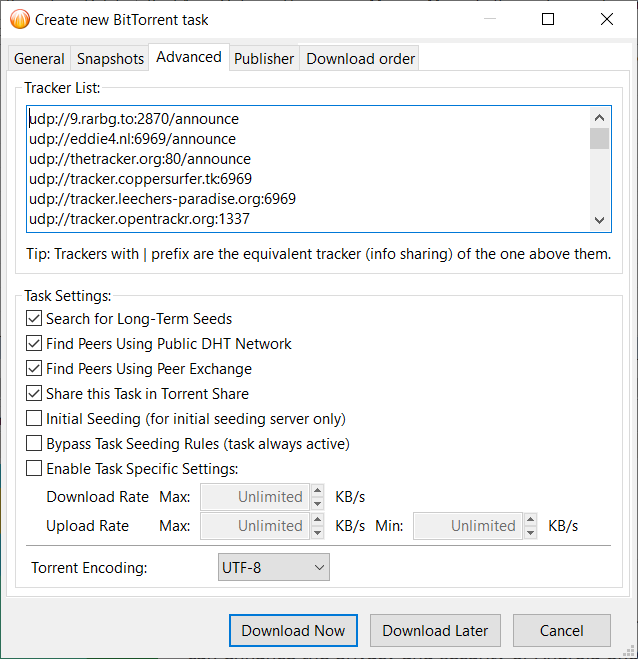
Task: Click the BitComet app icon in title bar
Action: click(x=20, y=19)
